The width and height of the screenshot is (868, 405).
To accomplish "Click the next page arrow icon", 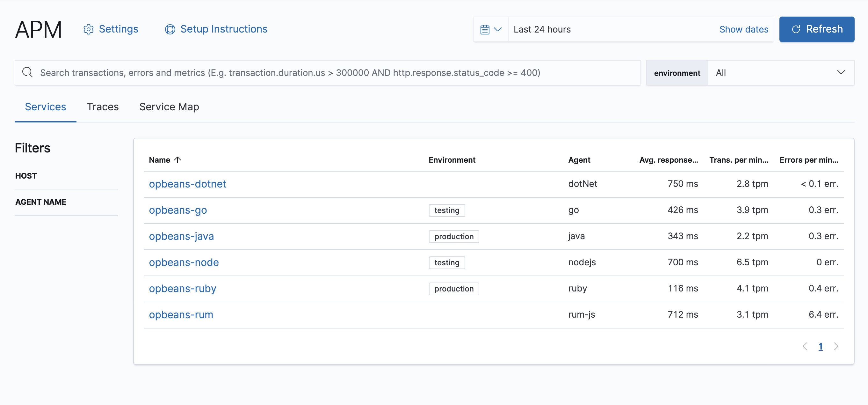I will (836, 346).
